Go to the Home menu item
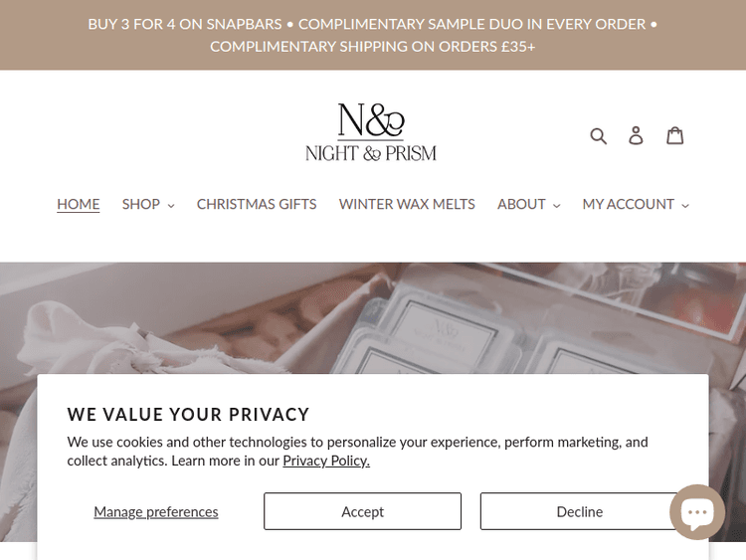Image resolution: width=746 pixels, height=560 pixels. click(x=79, y=204)
